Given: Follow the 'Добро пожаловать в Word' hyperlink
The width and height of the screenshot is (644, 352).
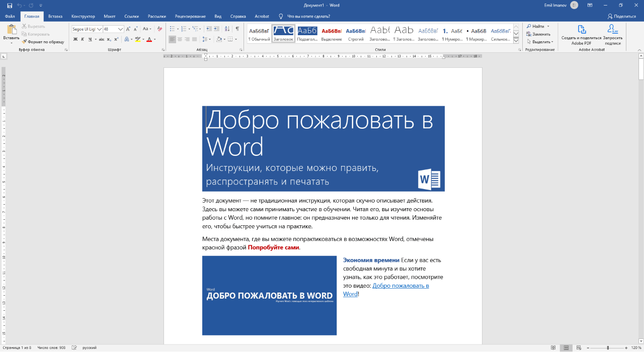Looking at the screenshot, I should tap(400, 286).
